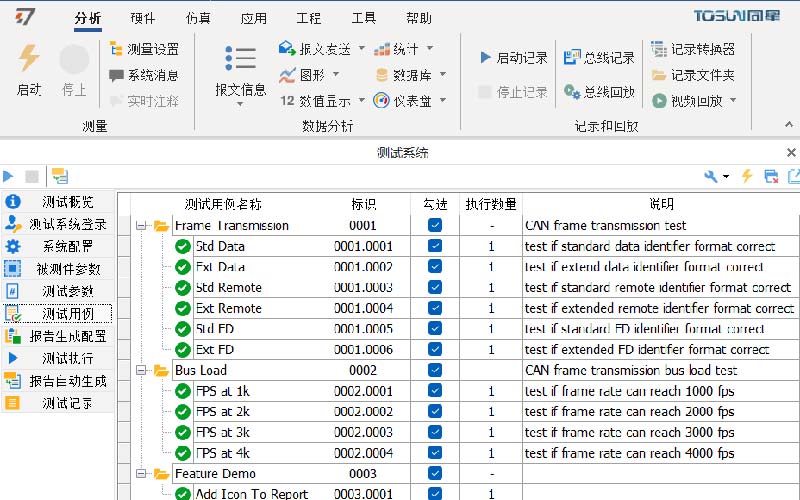The image size is (800, 500).
Task: Open the 仿真 simulation ribbon tab
Action: pyautogui.click(x=198, y=18)
